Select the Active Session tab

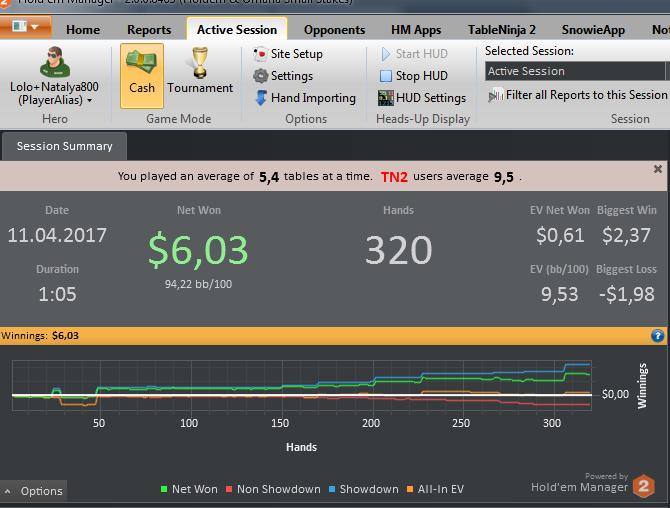237,29
